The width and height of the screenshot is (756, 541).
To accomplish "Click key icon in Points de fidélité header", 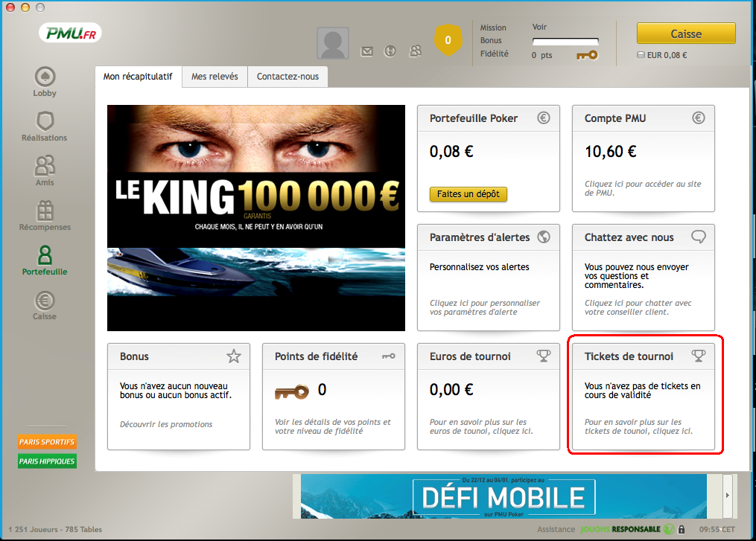I will click(x=389, y=356).
